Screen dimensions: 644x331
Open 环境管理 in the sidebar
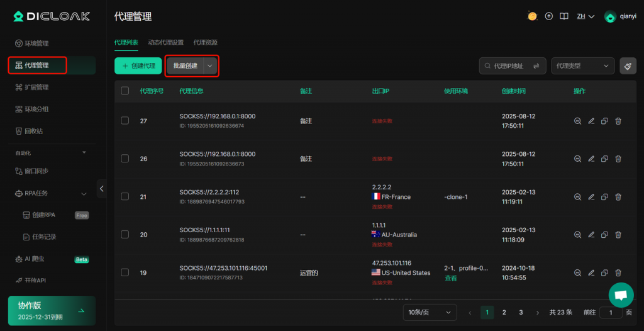click(32, 43)
